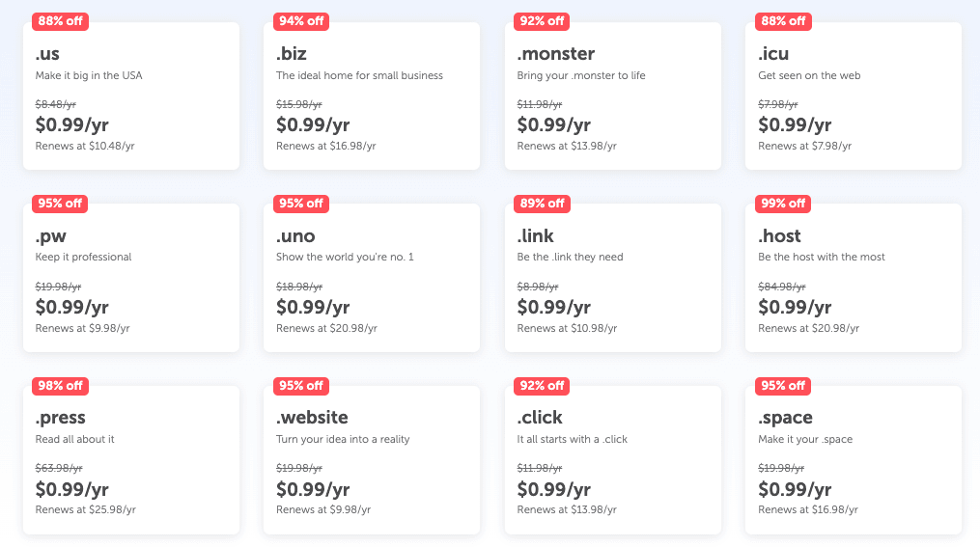Click 'Turn your idea into a reality' tagline

coord(343,439)
